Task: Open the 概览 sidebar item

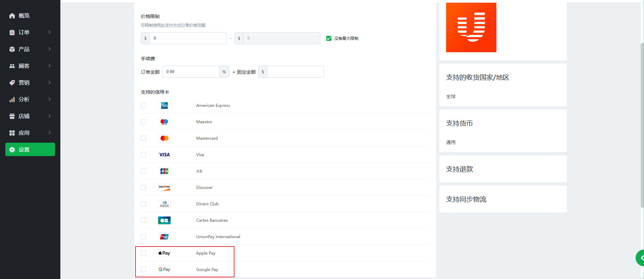Action: (x=24, y=16)
